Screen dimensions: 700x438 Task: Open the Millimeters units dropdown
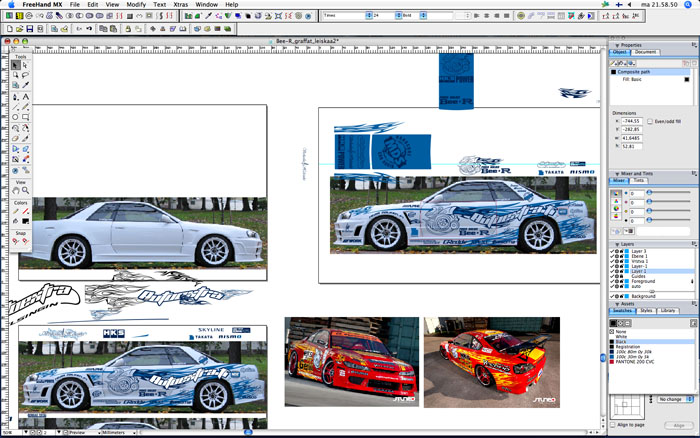119,432
